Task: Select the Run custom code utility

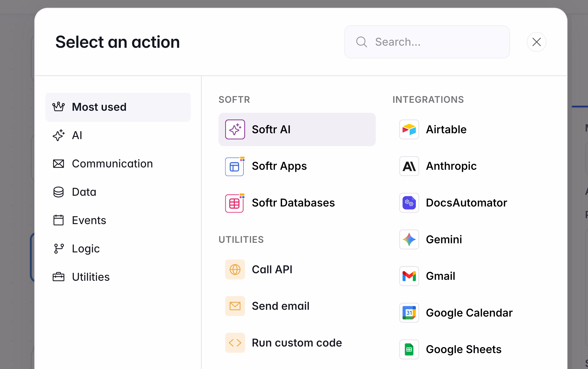Action: point(296,342)
